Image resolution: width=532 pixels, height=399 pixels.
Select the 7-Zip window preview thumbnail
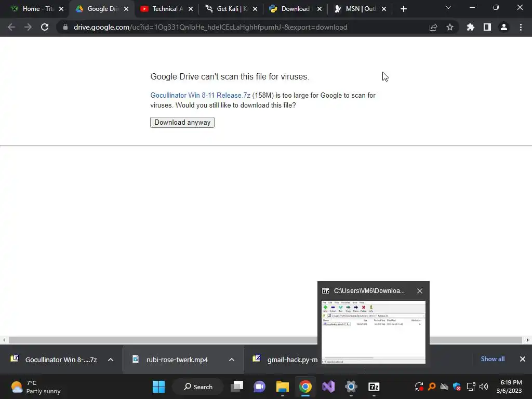pyautogui.click(x=373, y=332)
